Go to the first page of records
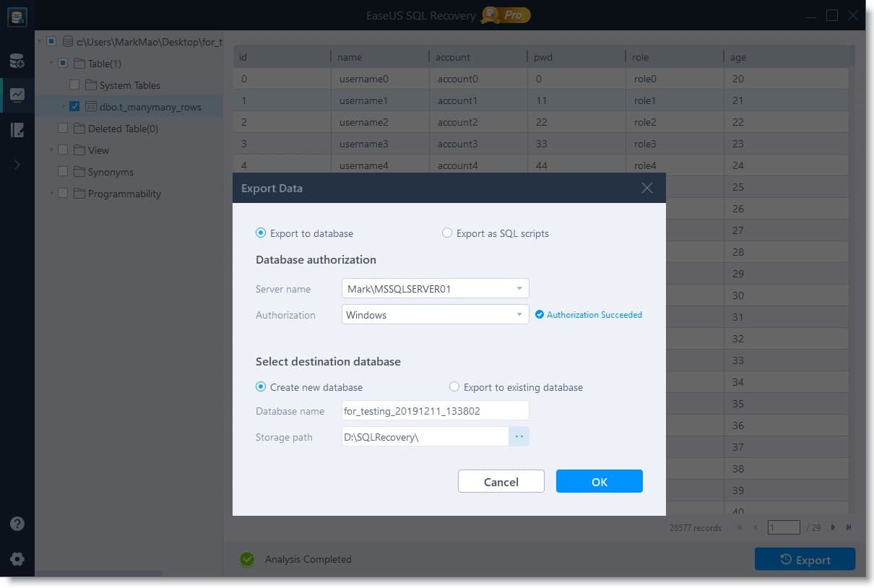The image size is (874, 588). click(x=739, y=527)
